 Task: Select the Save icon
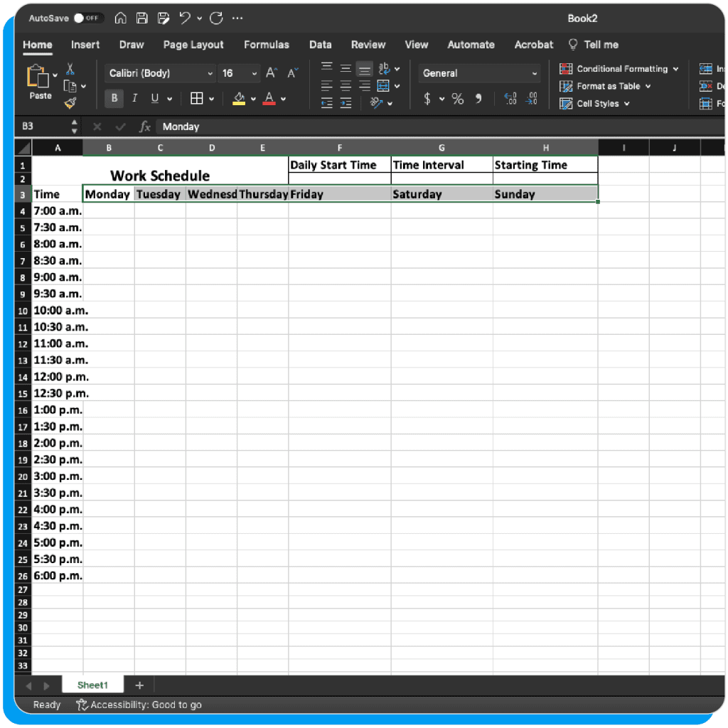(141, 18)
